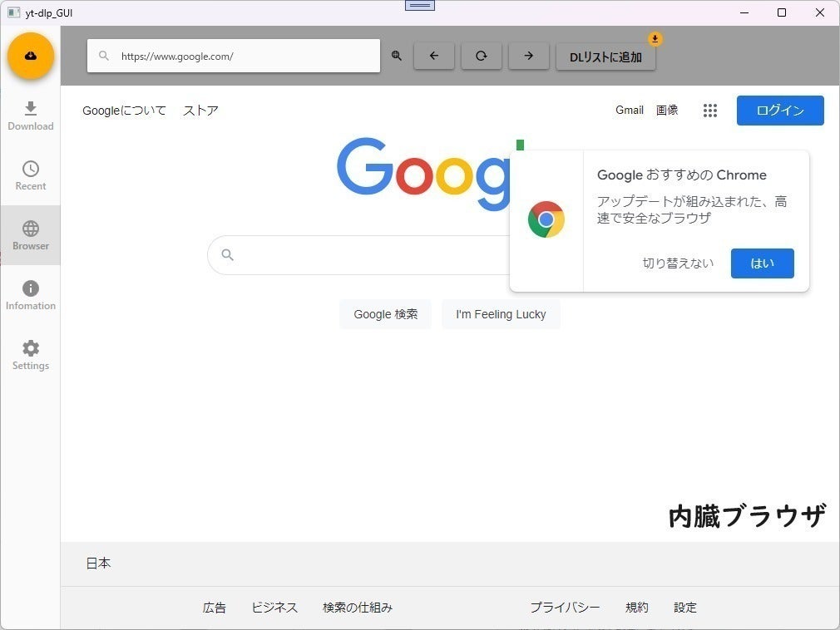The width and height of the screenshot is (840, 630).
Task: Reload the page with the refresh icon
Action: click(481, 56)
